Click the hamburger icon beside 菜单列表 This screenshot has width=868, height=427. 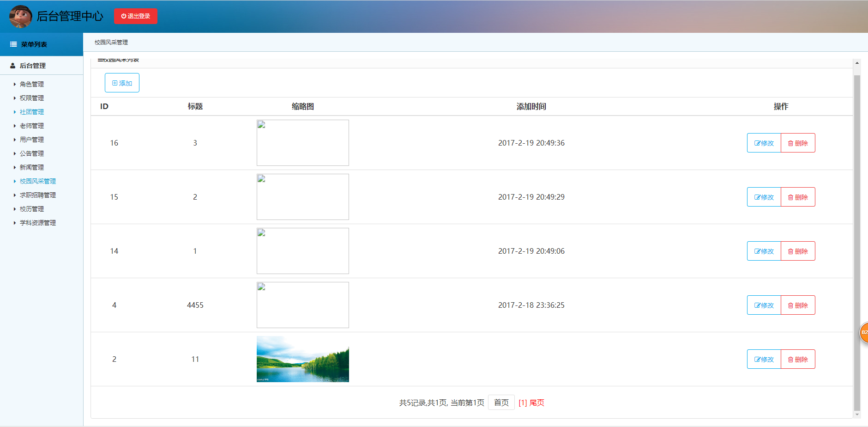pos(13,44)
